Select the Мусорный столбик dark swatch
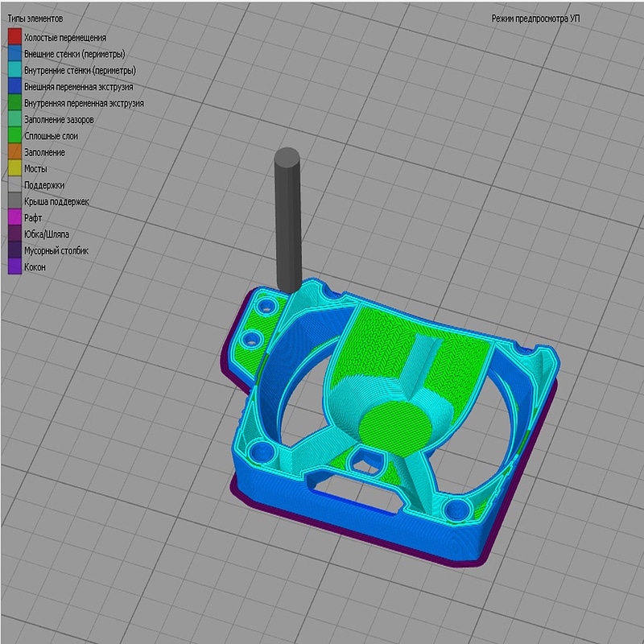 click(14, 250)
